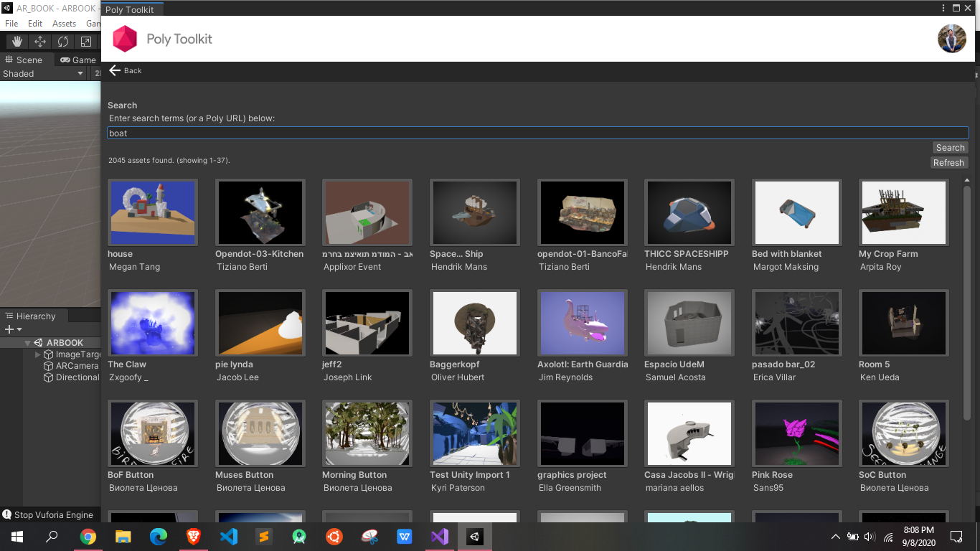The width and height of the screenshot is (980, 551).
Task: Collapse the ARBOOK scene in Hierarchy
Action: coord(27,343)
